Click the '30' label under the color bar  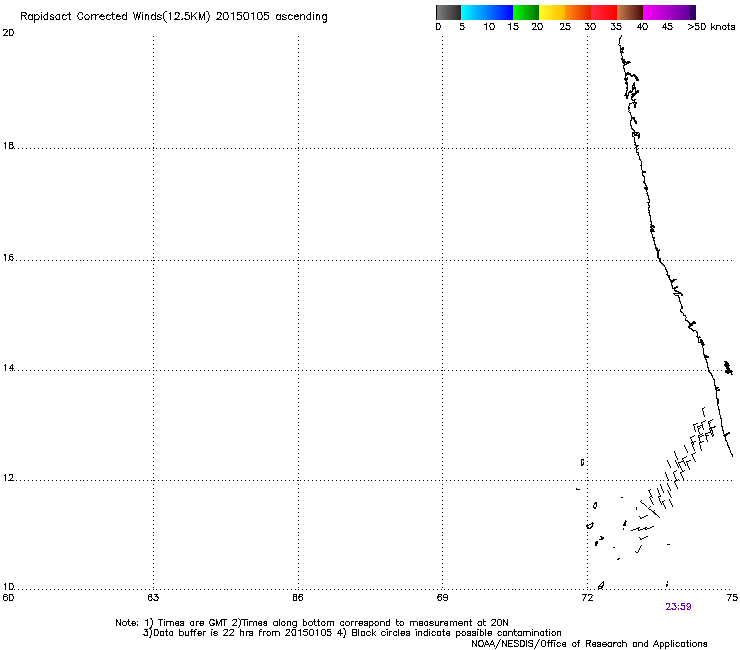tap(590, 27)
